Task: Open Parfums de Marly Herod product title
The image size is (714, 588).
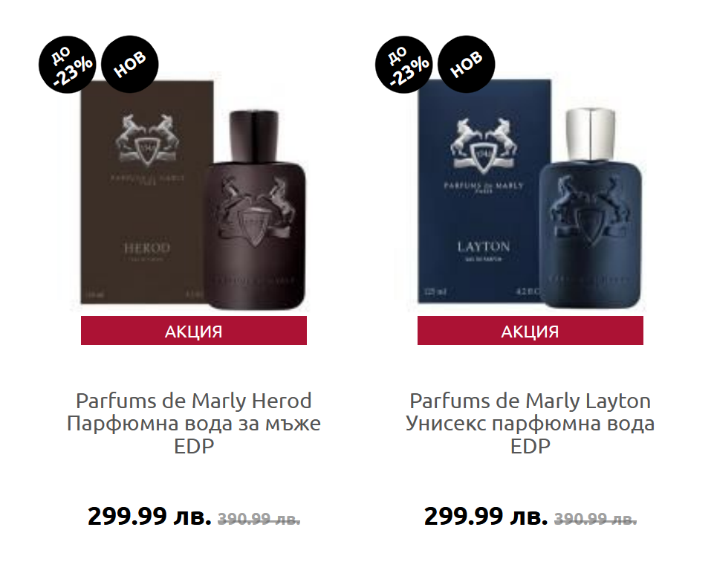Action: (194, 423)
